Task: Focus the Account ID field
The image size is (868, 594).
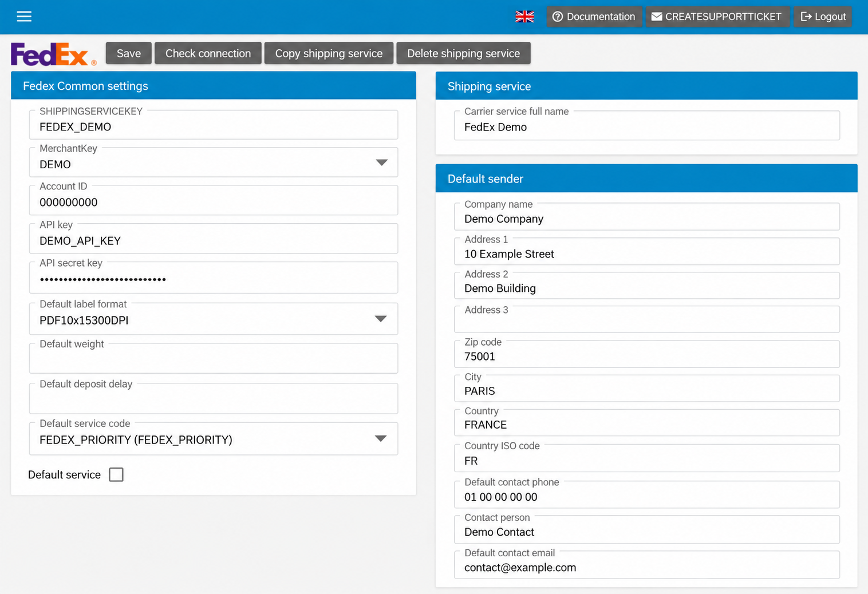Action: pyautogui.click(x=214, y=200)
